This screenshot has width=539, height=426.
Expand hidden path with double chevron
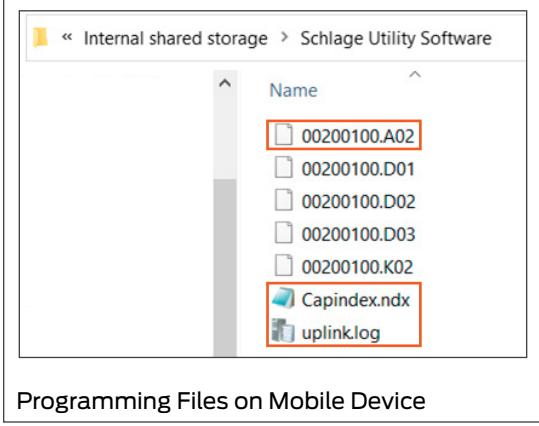pos(67,36)
